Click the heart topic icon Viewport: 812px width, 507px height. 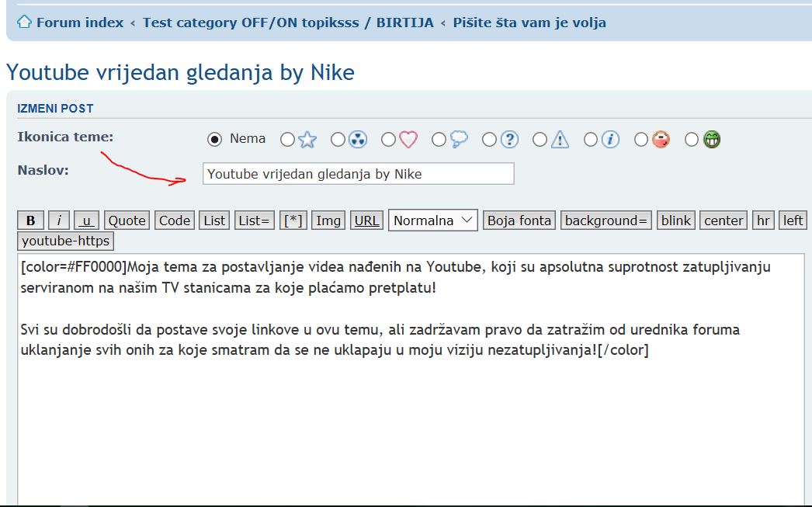[x=408, y=140]
